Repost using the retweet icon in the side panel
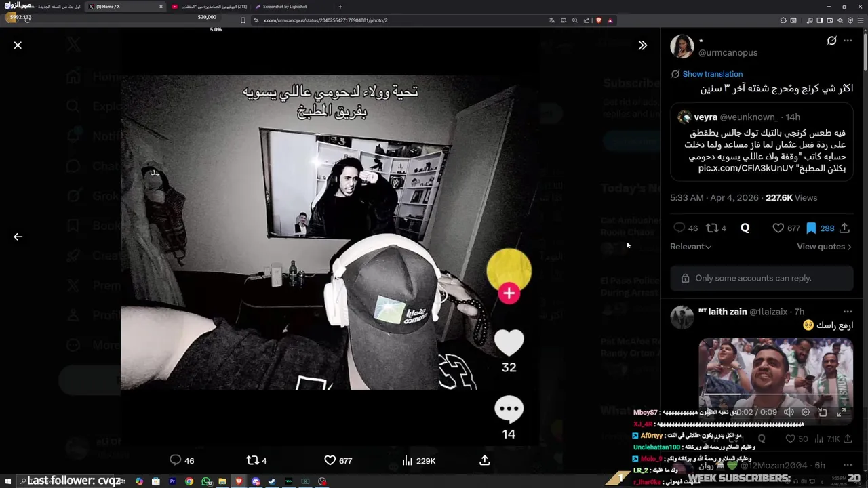Image resolution: width=868 pixels, height=488 pixels. [712, 228]
